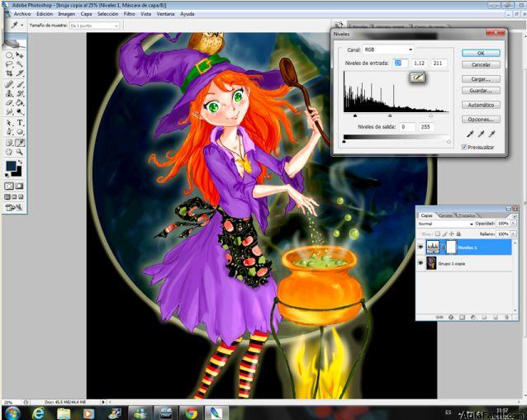Click the Opciones... button
This screenshot has height=420, width=527.
(x=481, y=120)
